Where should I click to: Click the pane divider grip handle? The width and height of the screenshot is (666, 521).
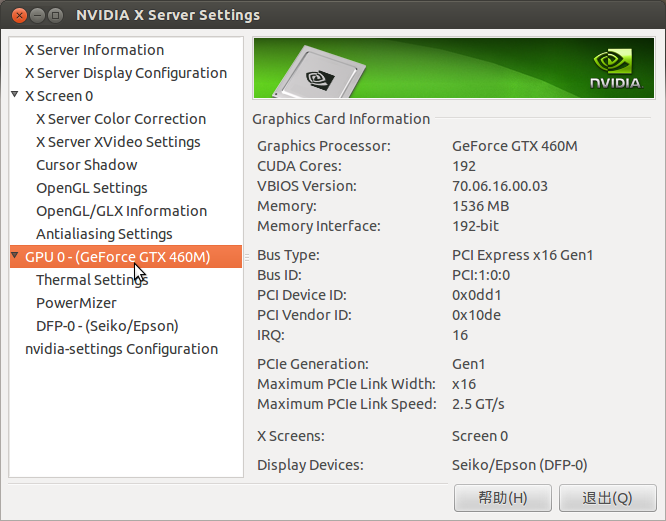coord(247,257)
